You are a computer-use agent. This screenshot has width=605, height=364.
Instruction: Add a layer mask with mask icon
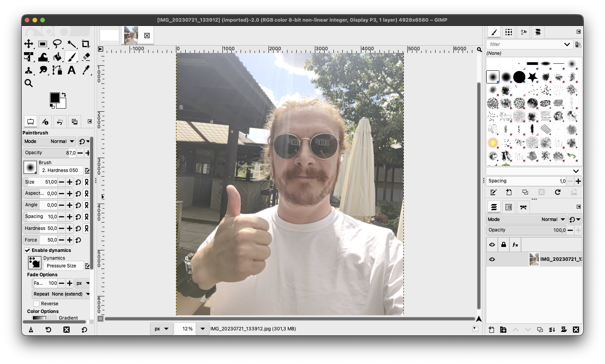564,330
